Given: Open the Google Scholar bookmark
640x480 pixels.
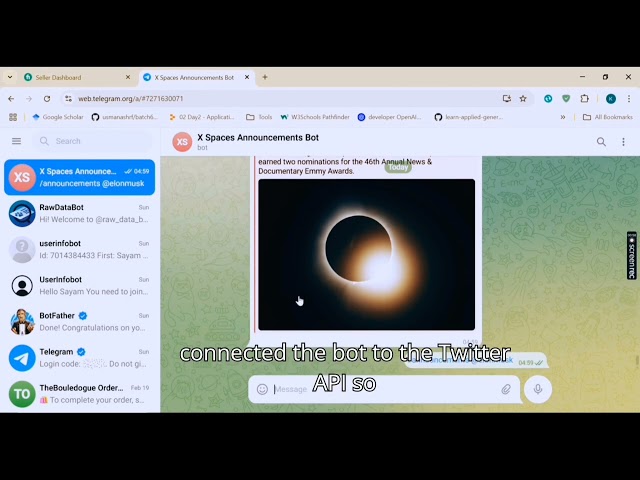Looking at the screenshot, I should (x=57, y=117).
